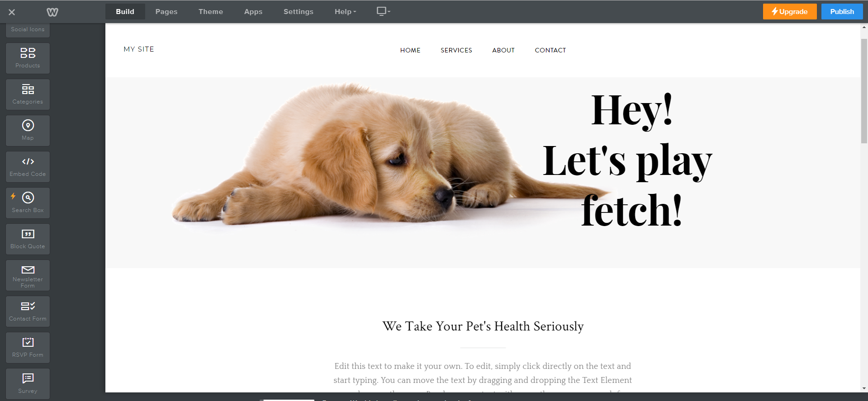Open the Help dropdown menu
The image size is (868, 401).
point(345,12)
